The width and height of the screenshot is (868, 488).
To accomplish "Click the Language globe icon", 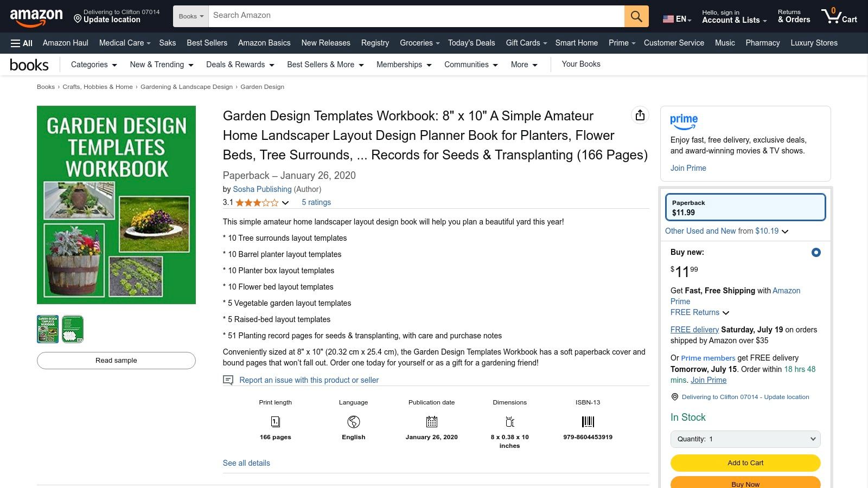I will tap(354, 422).
